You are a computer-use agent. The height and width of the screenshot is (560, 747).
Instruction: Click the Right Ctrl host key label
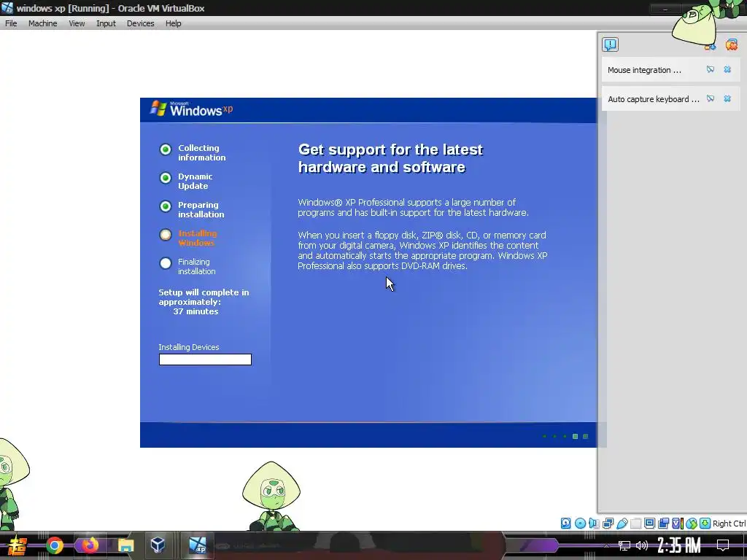[x=729, y=524]
